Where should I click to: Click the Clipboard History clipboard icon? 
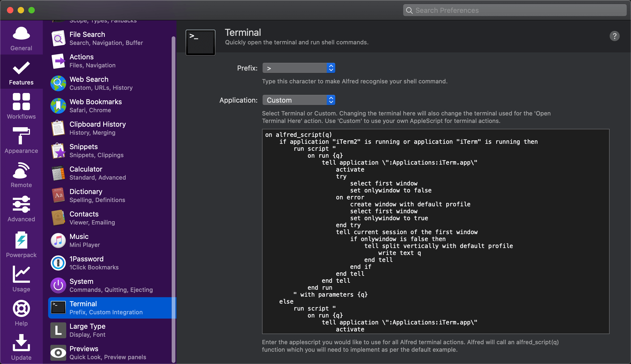58,128
